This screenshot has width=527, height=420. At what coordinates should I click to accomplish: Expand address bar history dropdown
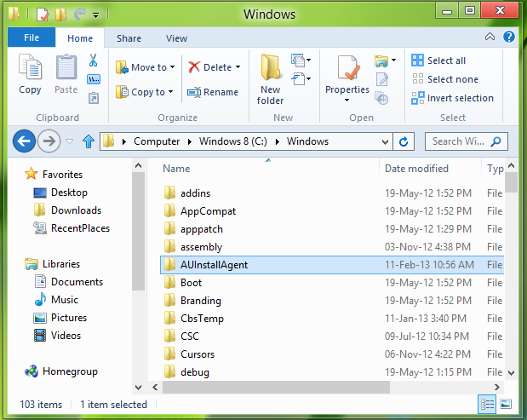coord(385,142)
